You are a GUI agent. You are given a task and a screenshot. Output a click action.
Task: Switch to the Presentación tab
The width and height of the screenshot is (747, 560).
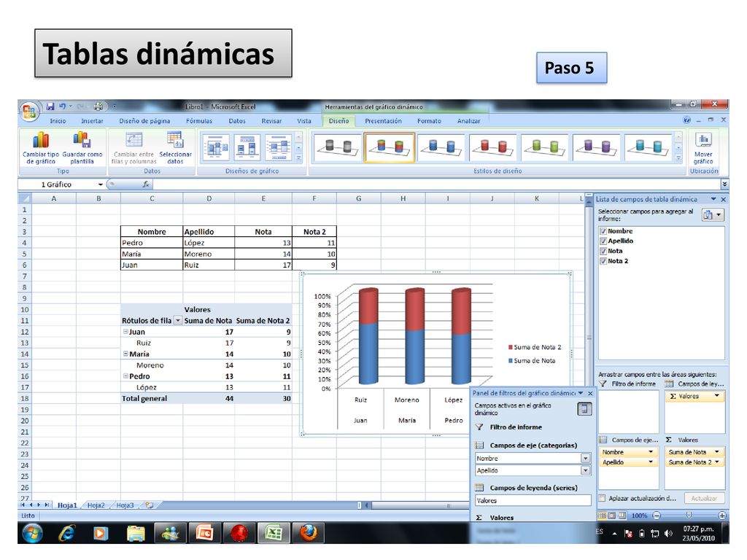(383, 121)
